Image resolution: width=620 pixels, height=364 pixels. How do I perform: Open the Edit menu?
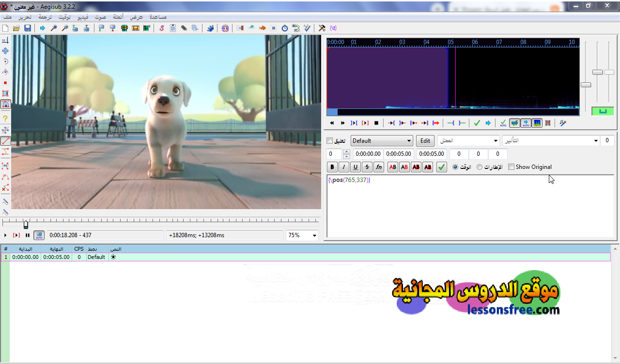point(25,16)
